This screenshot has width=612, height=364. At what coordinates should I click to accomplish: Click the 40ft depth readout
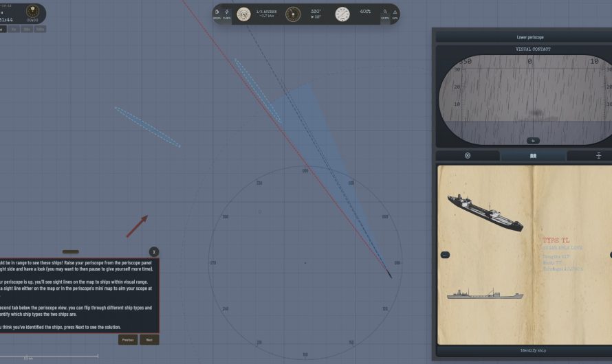(x=365, y=12)
